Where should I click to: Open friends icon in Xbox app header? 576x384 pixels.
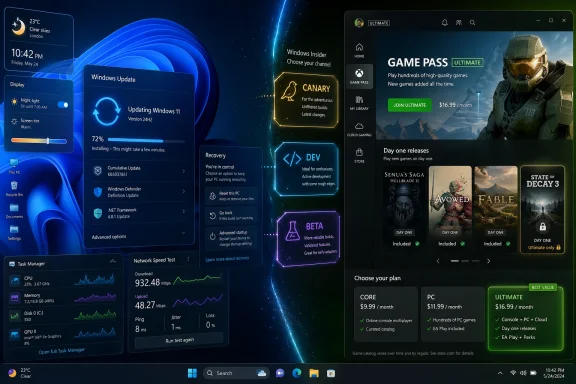coord(458,22)
